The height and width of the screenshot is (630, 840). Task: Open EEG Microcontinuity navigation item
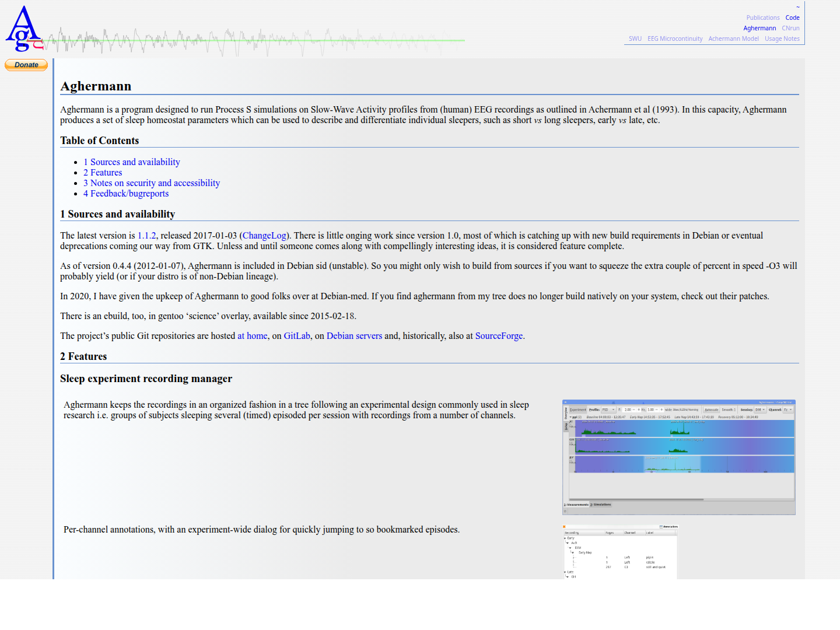coord(675,39)
